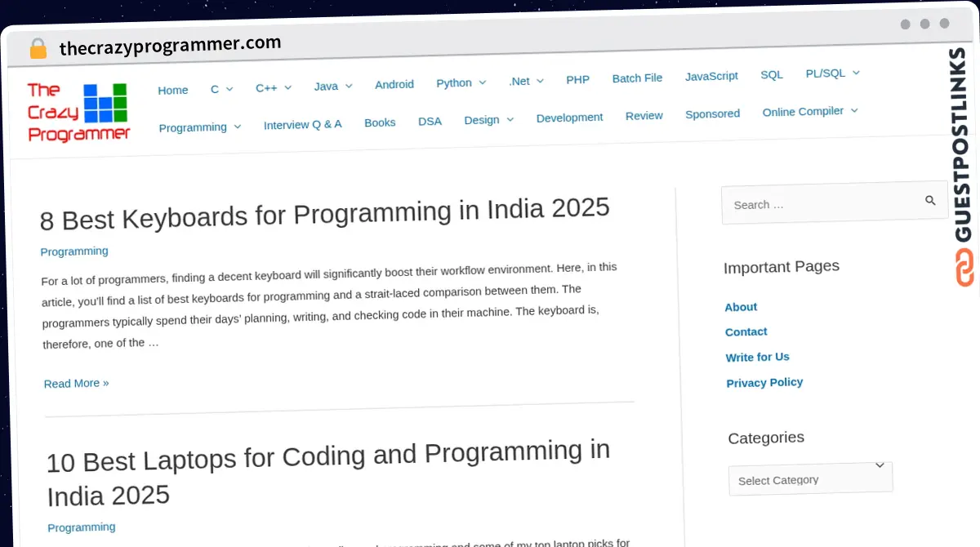This screenshot has width=980, height=547.
Task: Expand the PL/SQL dropdown
Action: [x=831, y=73]
